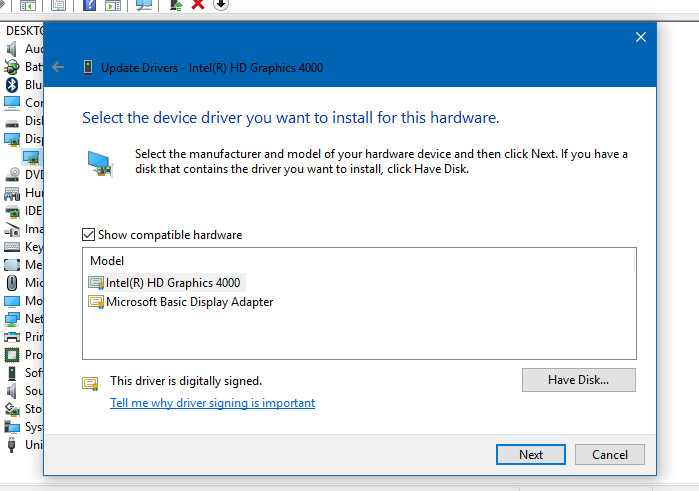The image size is (699, 491).
Task: Select the Storage controllers icon in device tree
Action: [x=12, y=409]
